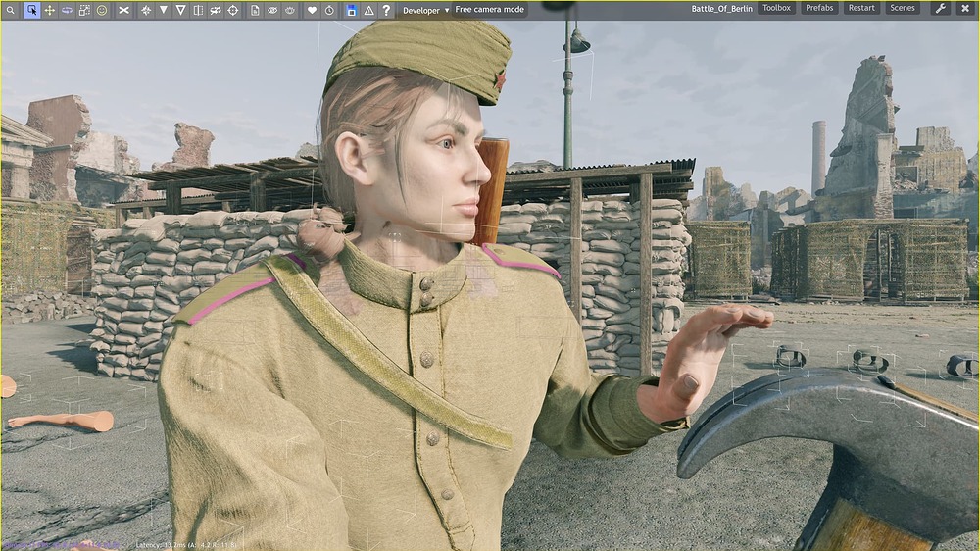This screenshot has height=551, width=980.
Task: Open the Scenes menu
Action: [x=903, y=8]
